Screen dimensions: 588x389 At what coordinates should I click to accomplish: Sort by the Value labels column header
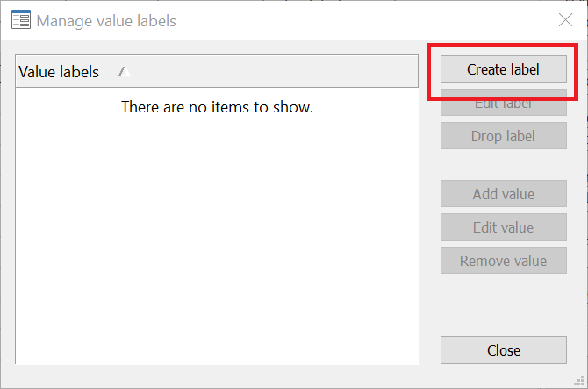coord(217,71)
